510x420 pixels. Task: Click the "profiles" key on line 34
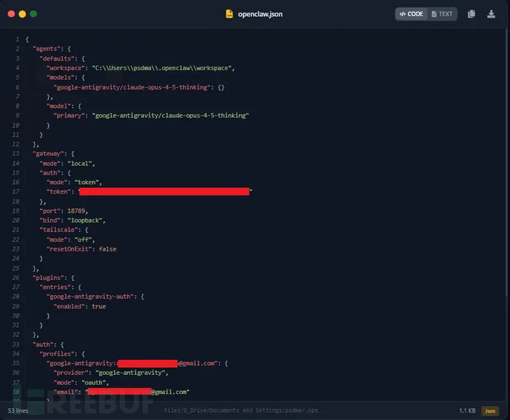57,353
